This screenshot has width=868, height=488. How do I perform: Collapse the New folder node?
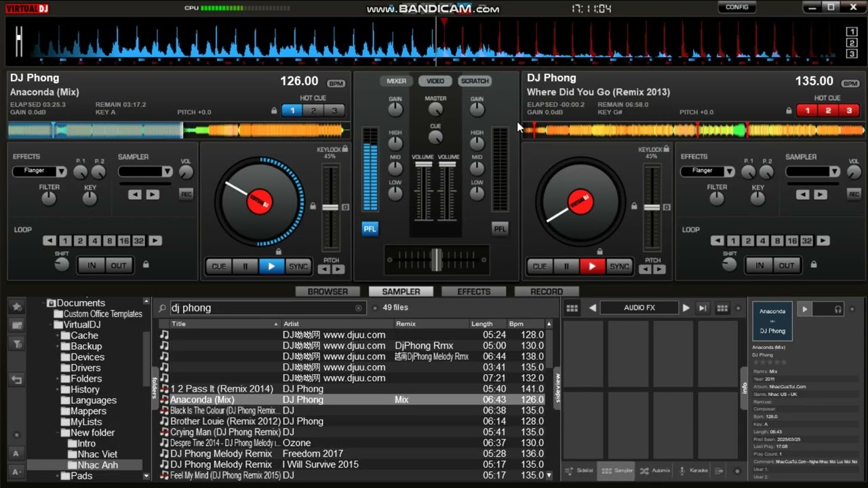pyautogui.click(x=58, y=433)
